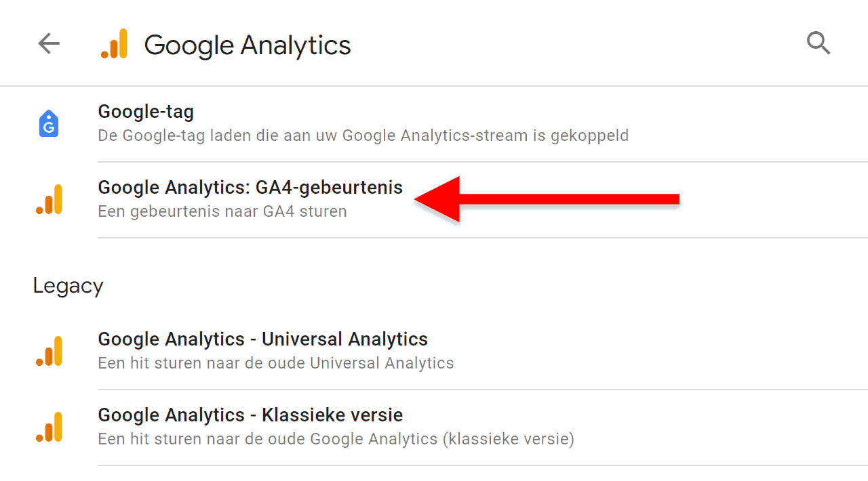
Task: Click the Legacy section heading
Action: coord(68,285)
